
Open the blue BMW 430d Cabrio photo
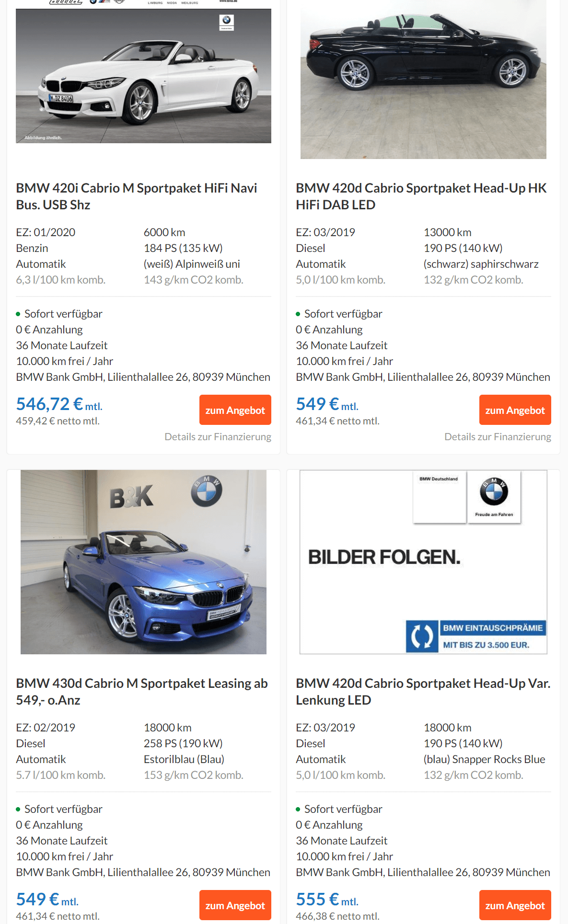click(143, 562)
